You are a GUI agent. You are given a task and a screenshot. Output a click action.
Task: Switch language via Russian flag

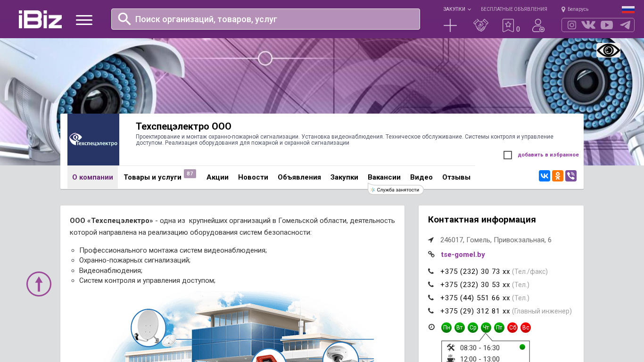pos(628,9)
